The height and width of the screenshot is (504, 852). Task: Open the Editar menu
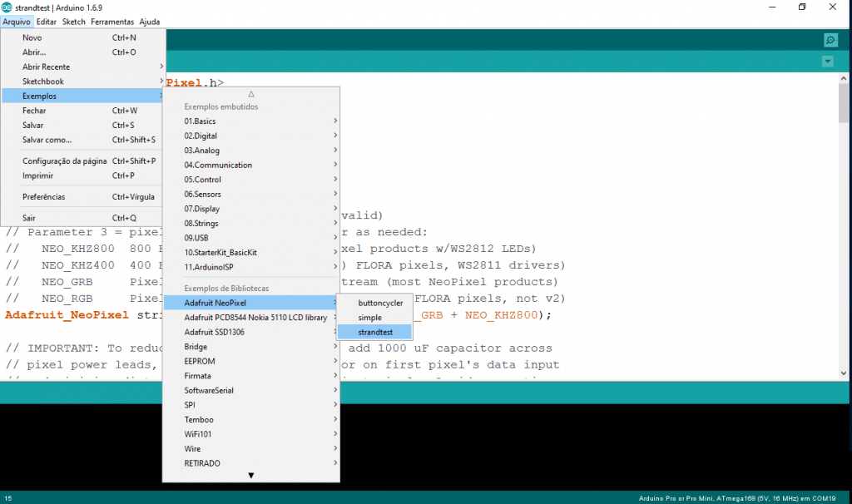[47, 22]
